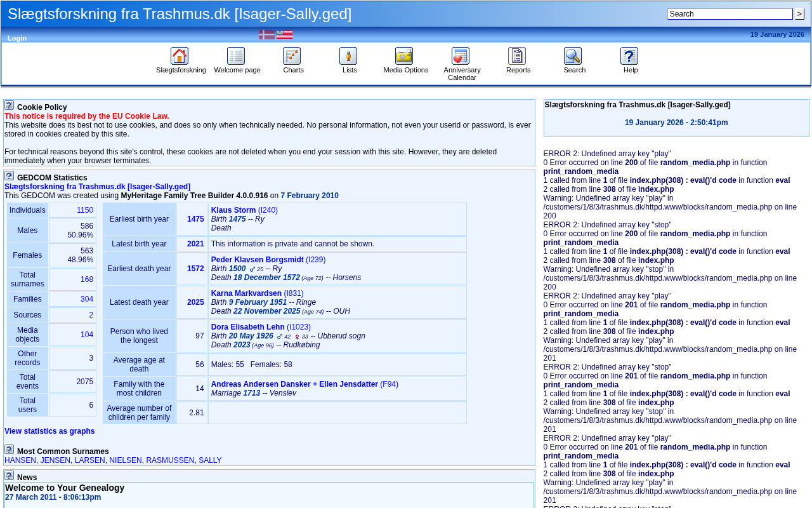The height and width of the screenshot is (508, 812).
Task: Open Lists menu label
Action: [350, 70]
